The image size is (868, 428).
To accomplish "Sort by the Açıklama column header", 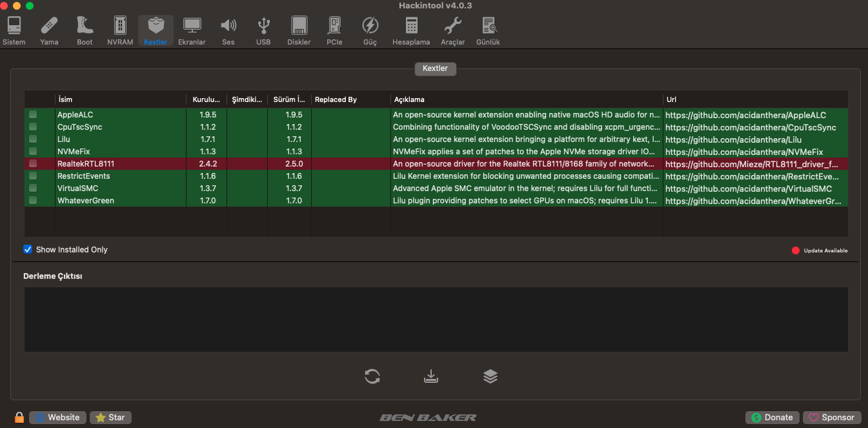I will pyautogui.click(x=526, y=99).
